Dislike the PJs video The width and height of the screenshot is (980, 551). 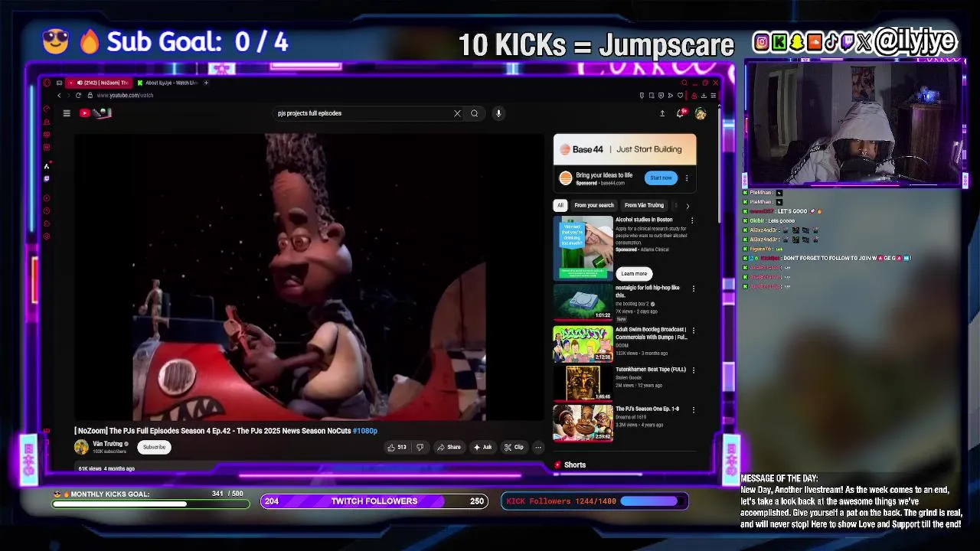[x=420, y=447]
